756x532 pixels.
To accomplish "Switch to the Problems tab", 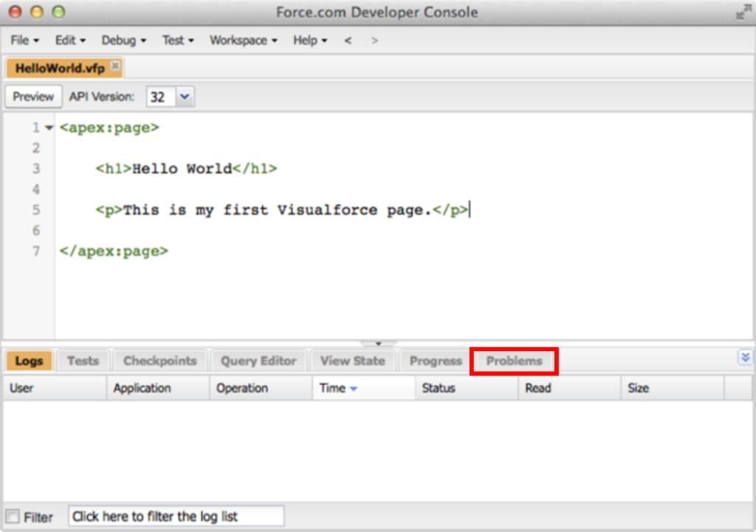I will 514,361.
